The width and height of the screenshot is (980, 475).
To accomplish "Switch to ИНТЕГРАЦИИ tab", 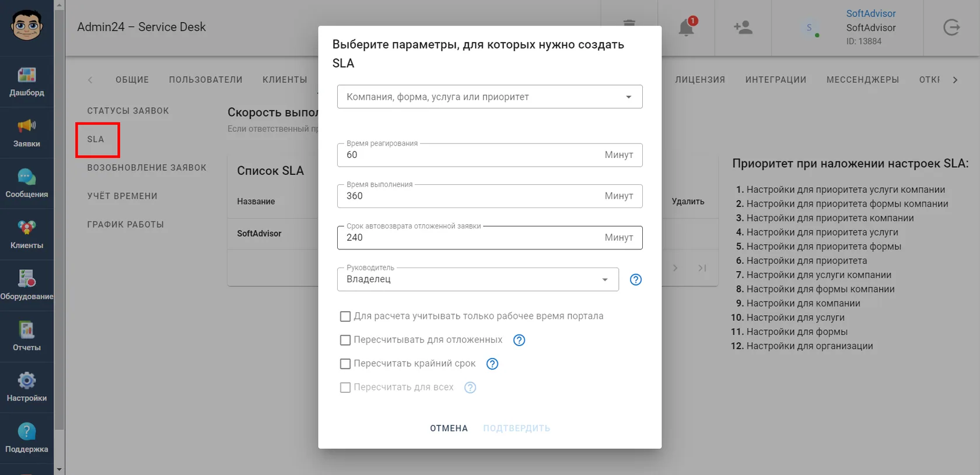I will (776, 80).
